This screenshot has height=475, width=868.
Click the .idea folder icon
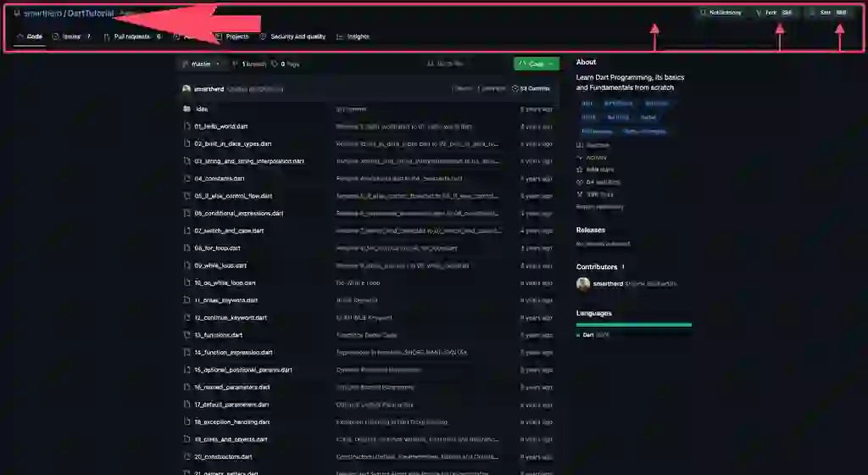pos(187,109)
